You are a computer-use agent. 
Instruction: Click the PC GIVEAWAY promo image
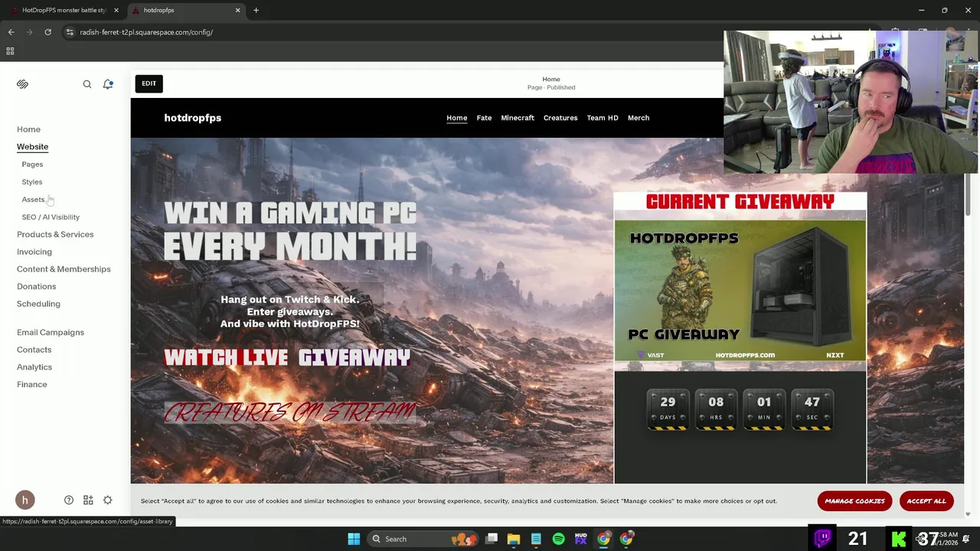point(740,290)
